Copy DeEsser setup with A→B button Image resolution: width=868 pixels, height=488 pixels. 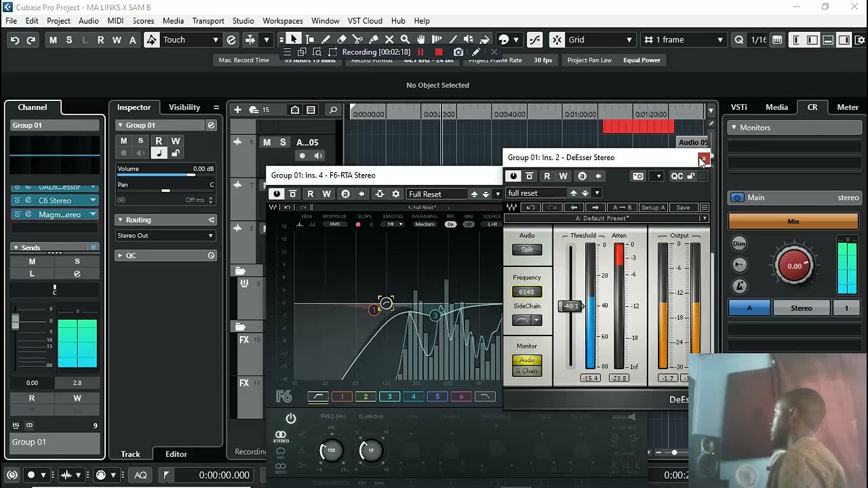point(622,207)
